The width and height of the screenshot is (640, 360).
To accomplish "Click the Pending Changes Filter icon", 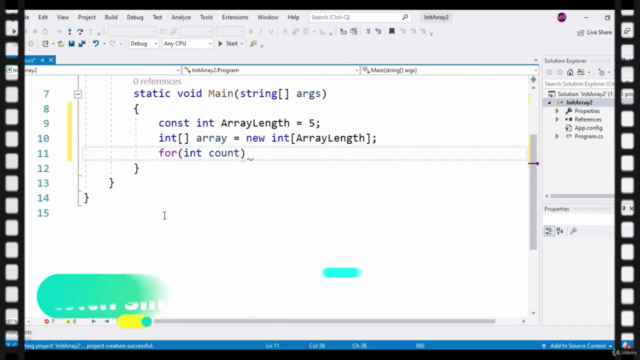I will [x=602, y=72].
